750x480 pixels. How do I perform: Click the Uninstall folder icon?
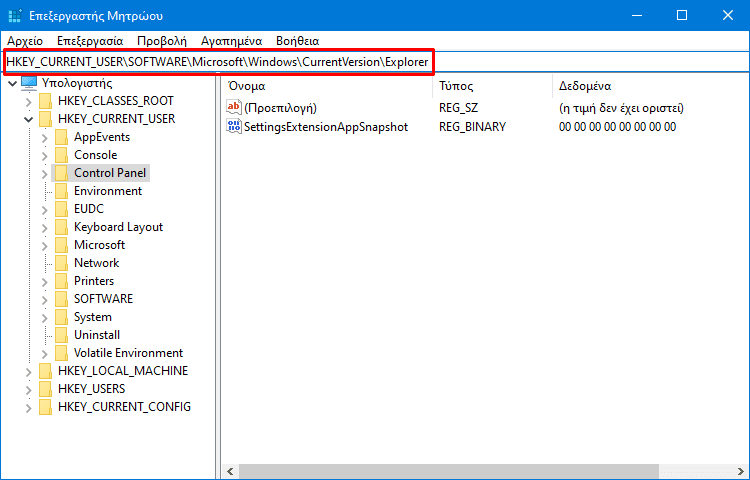(61, 335)
